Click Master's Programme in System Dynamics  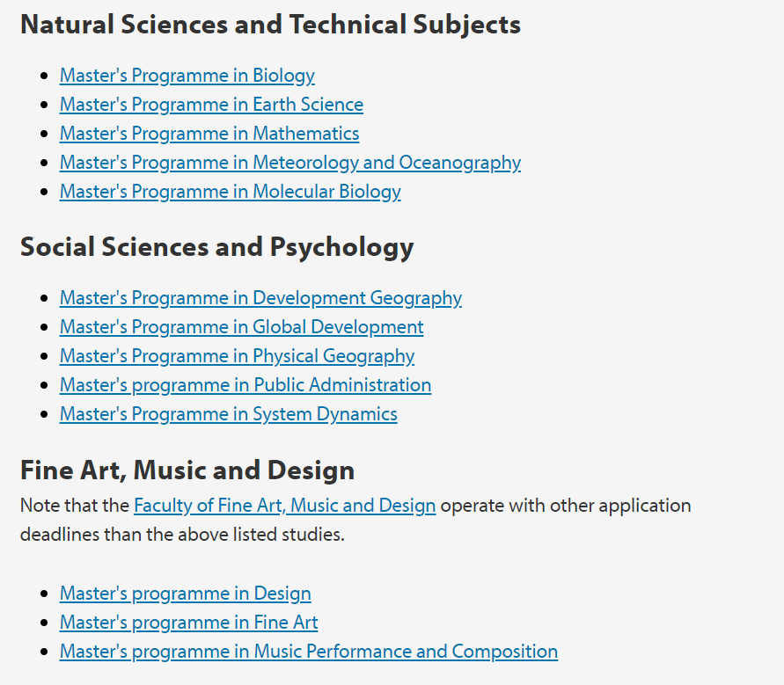click(x=228, y=414)
